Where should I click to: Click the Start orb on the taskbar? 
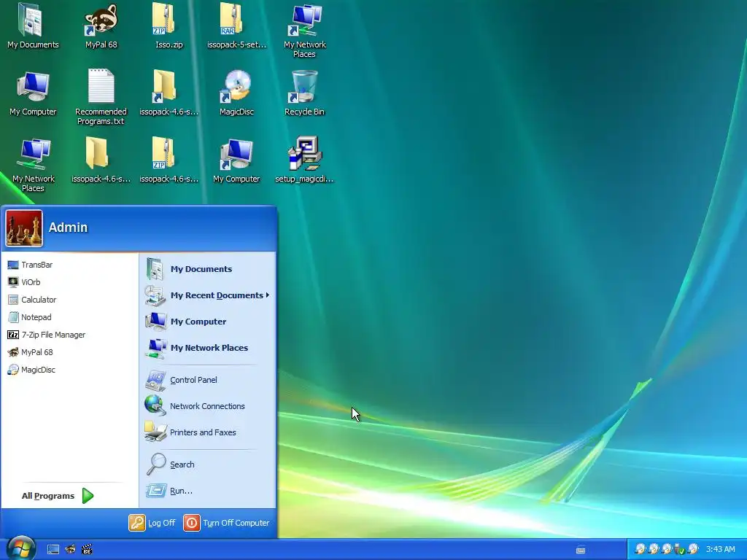[x=21, y=548]
